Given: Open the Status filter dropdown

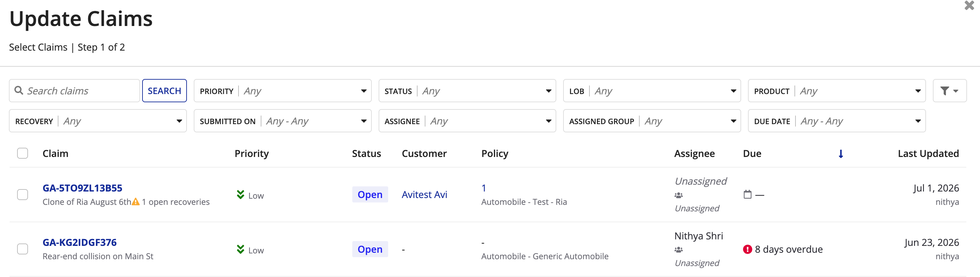Looking at the screenshot, I should 467,91.
